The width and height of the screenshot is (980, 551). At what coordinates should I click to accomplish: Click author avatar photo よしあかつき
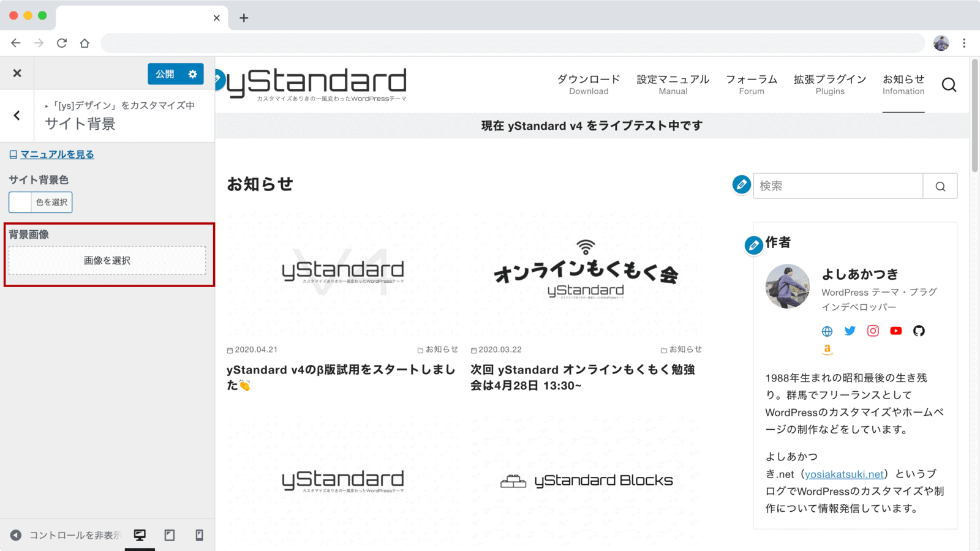tap(788, 287)
